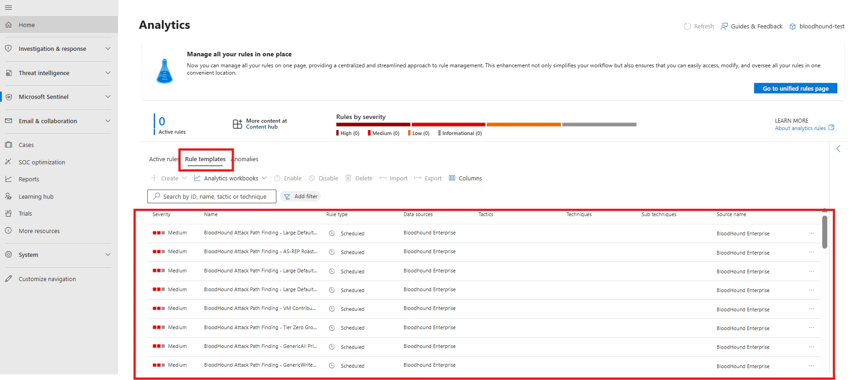Click the Email & collaboration envelope icon
868x380 pixels.
tap(8, 121)
